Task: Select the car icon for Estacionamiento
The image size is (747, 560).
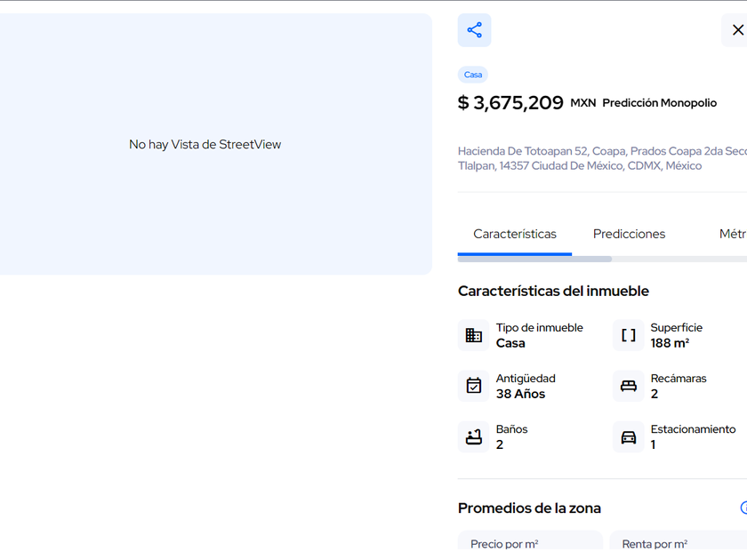Action: pyautogui.click(x=628, y=436)
